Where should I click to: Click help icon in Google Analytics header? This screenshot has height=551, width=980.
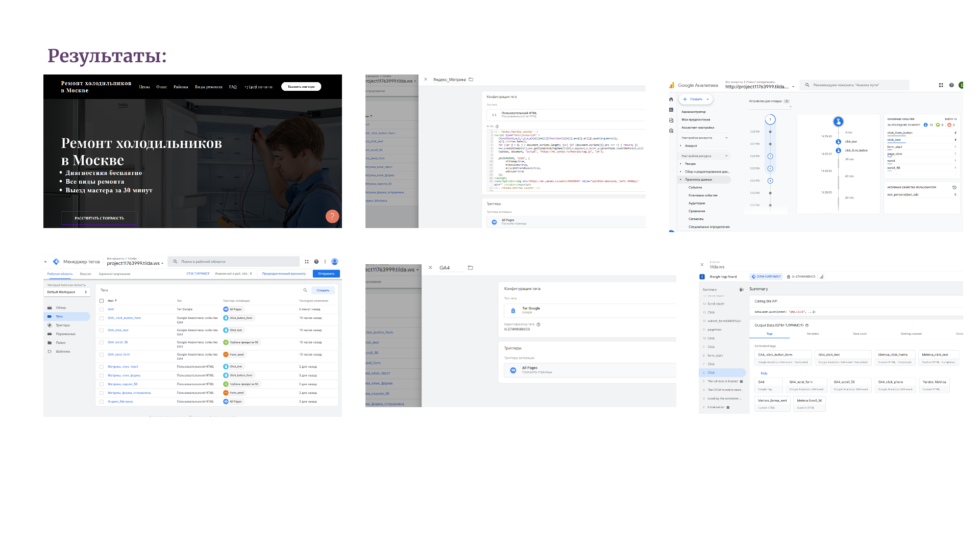(951, 85)
